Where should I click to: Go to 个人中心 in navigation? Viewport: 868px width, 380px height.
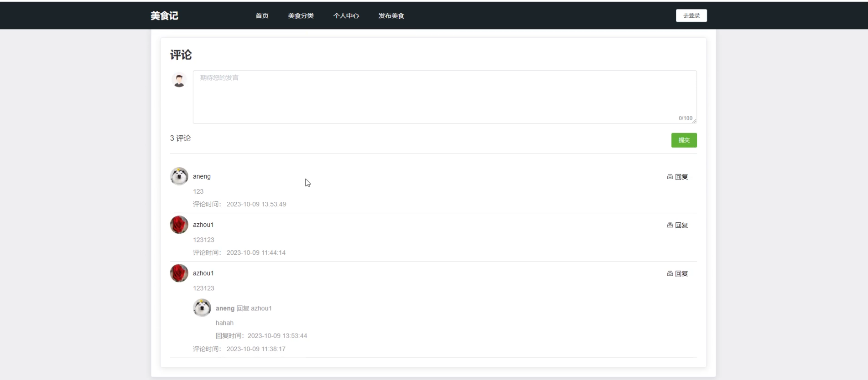pyautogui.click(x=346, y=15)
